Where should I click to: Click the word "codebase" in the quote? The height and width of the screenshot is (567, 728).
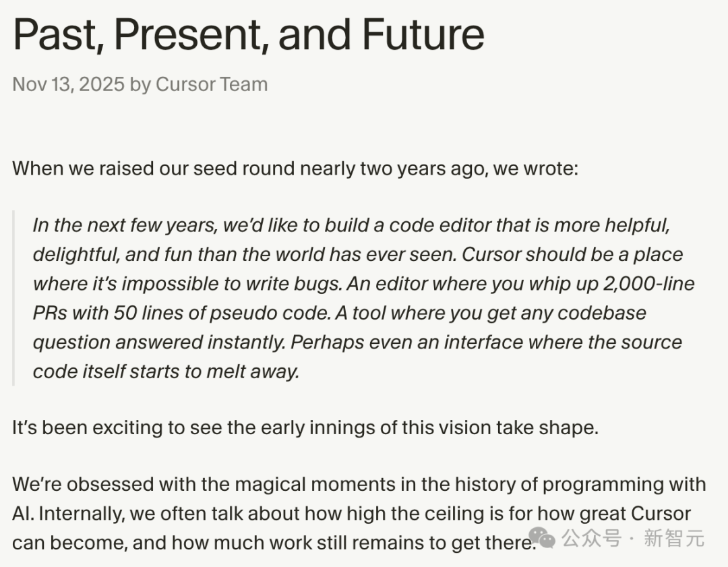[601, 313]
